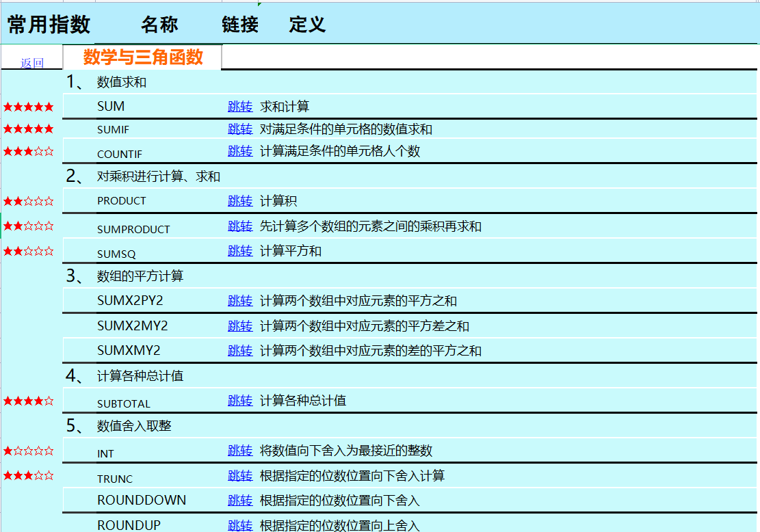Click the SUMX2PY2 function name cell
Viewport: 760px width, 532px height.
130,300
